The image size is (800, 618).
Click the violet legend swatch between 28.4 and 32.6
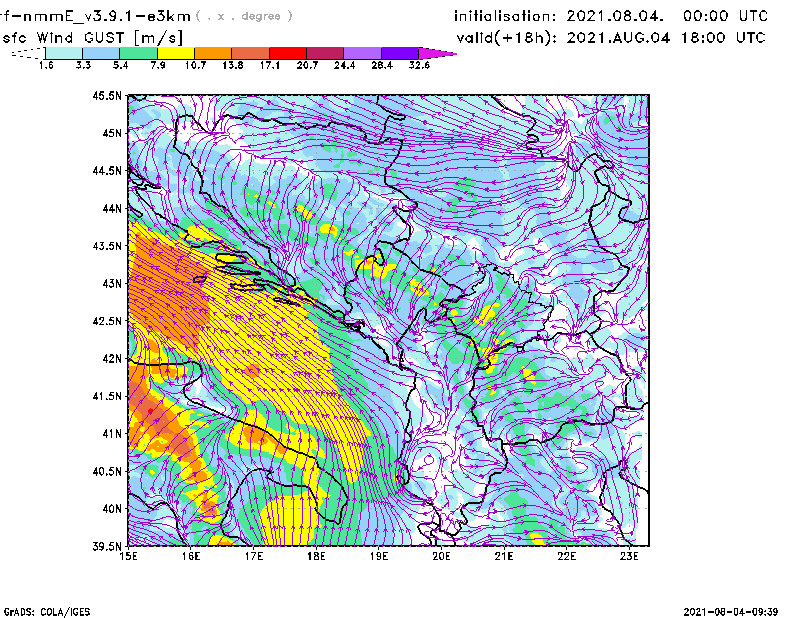[x=400, y=53]
